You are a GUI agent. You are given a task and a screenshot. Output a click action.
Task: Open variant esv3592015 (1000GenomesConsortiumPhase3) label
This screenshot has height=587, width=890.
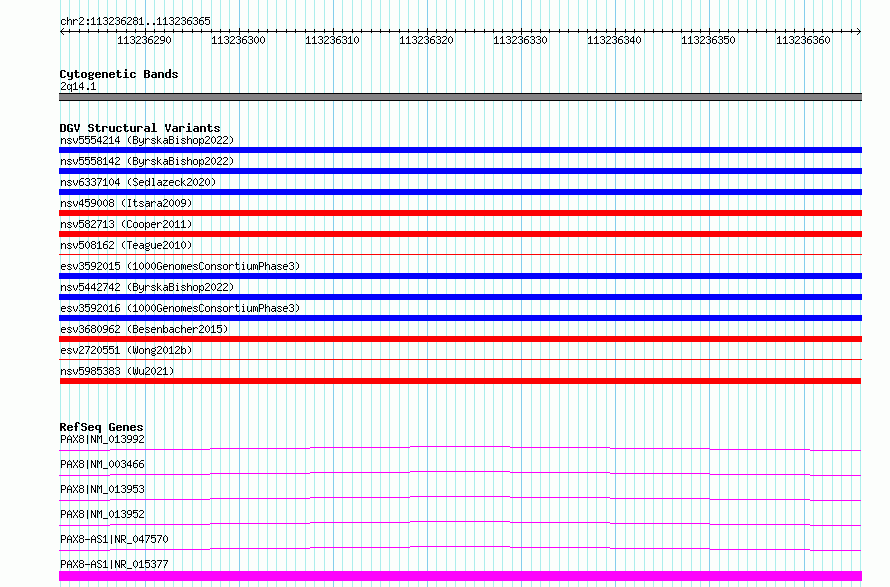tap(180, 266)
